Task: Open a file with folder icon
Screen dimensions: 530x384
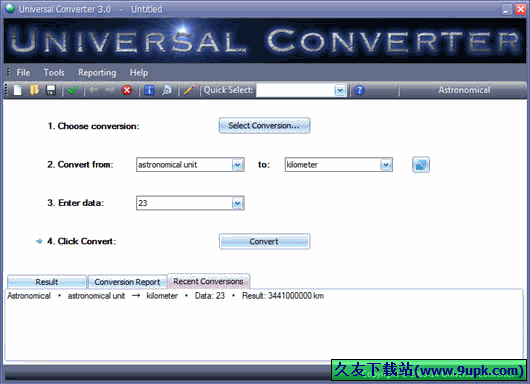Action: click(34, 90)
